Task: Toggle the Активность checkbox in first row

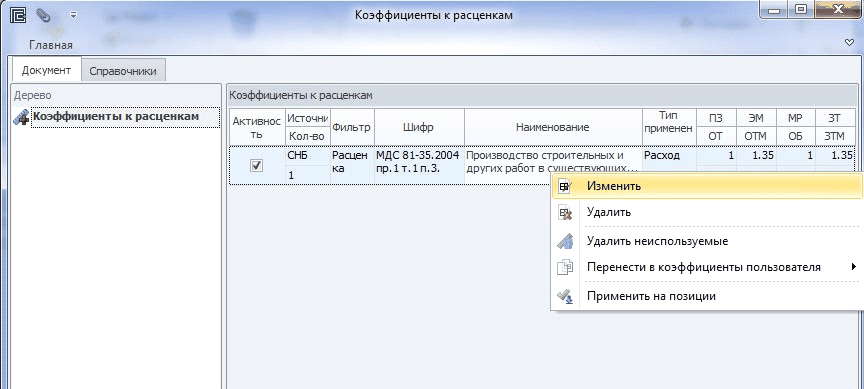Action: point(256,165)
